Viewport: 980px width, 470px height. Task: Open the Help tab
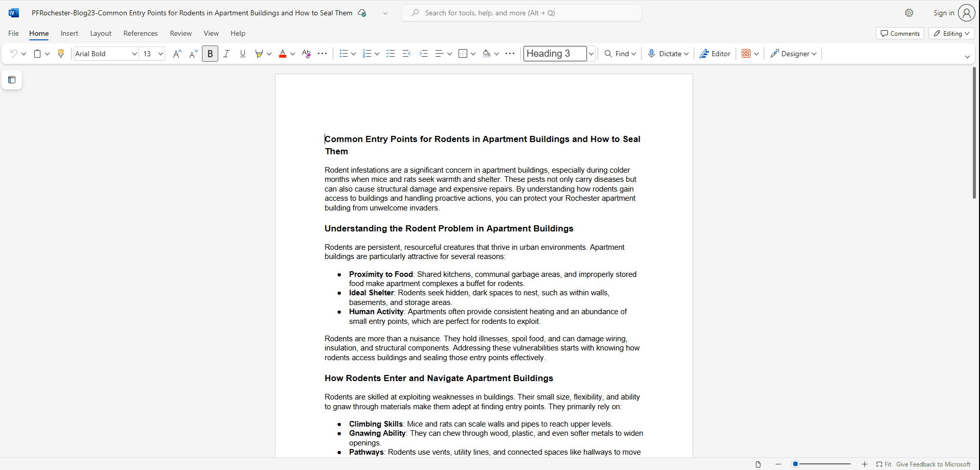[x=238, y=33]
